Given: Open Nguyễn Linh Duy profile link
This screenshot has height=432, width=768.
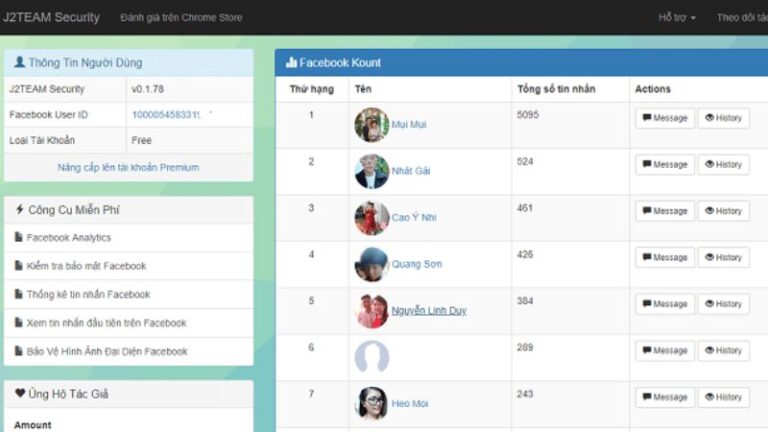Looking at the screenshot, I should click(428, 311).
